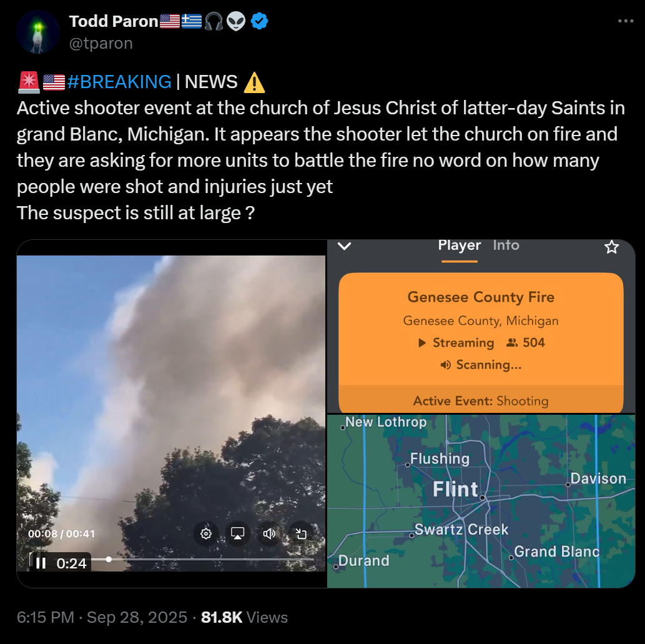645x644 pixels.
Task: Open the 81.8K Views count
Action: 244,617
